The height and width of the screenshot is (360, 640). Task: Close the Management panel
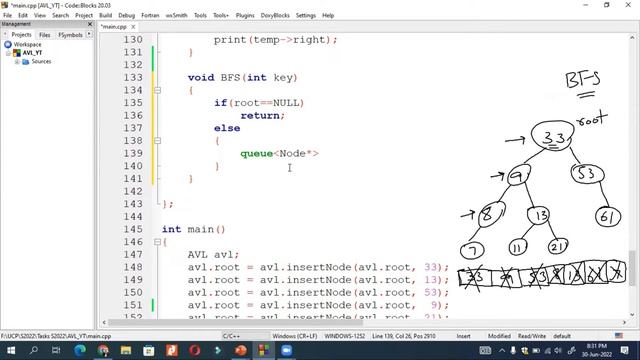coord(90,24)
